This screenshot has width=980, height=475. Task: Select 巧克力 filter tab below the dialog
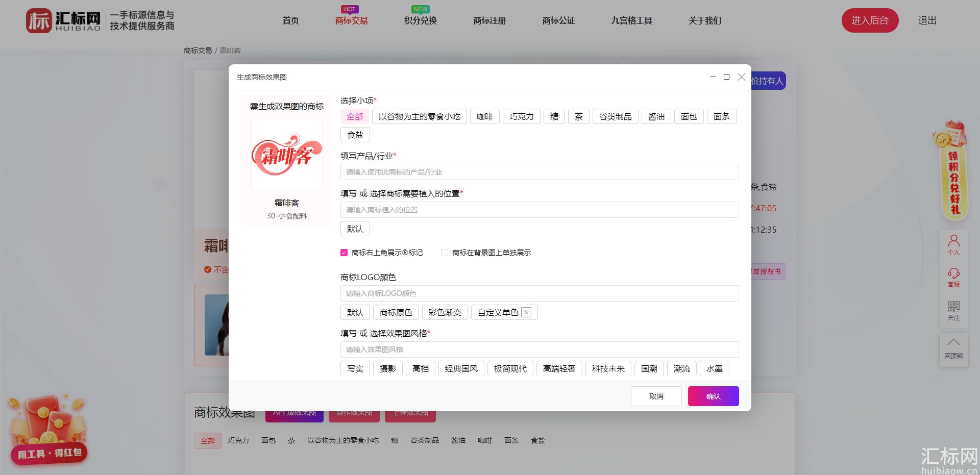click(238, 440)
